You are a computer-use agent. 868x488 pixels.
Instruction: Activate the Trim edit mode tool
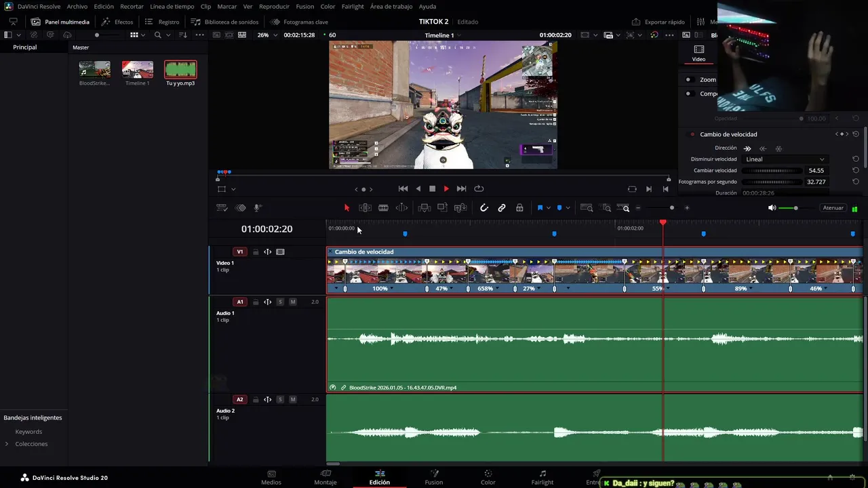[365, 208]
